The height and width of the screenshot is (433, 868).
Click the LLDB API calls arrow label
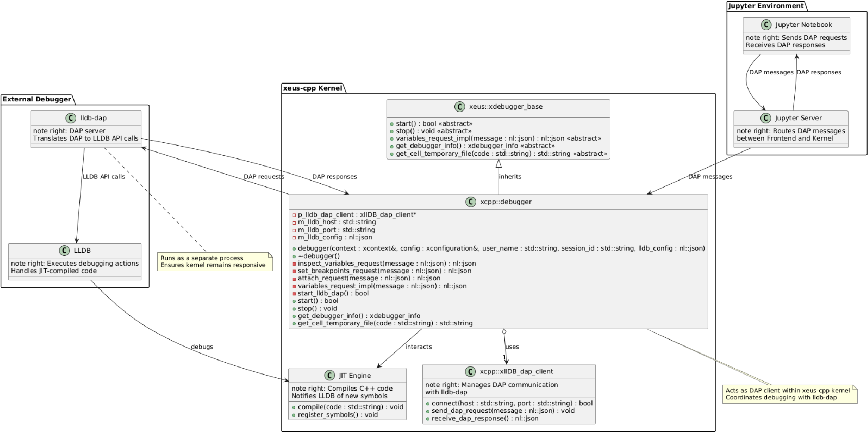[104, 177]
